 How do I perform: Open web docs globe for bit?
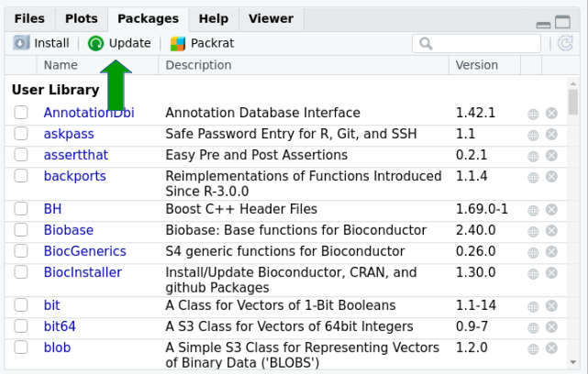coord(533,306)
